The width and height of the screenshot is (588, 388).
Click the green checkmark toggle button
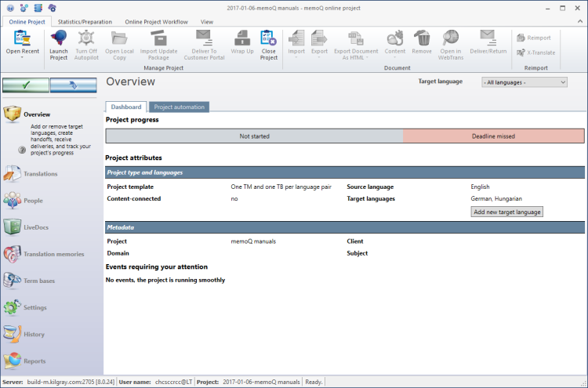(26, 85)
